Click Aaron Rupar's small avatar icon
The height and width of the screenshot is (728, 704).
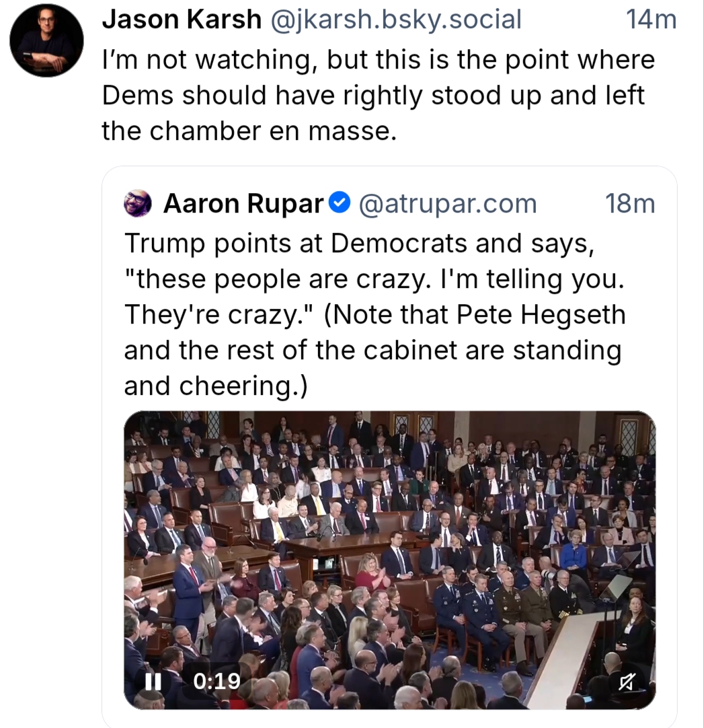pyautogui.click(x=138, y=203)
